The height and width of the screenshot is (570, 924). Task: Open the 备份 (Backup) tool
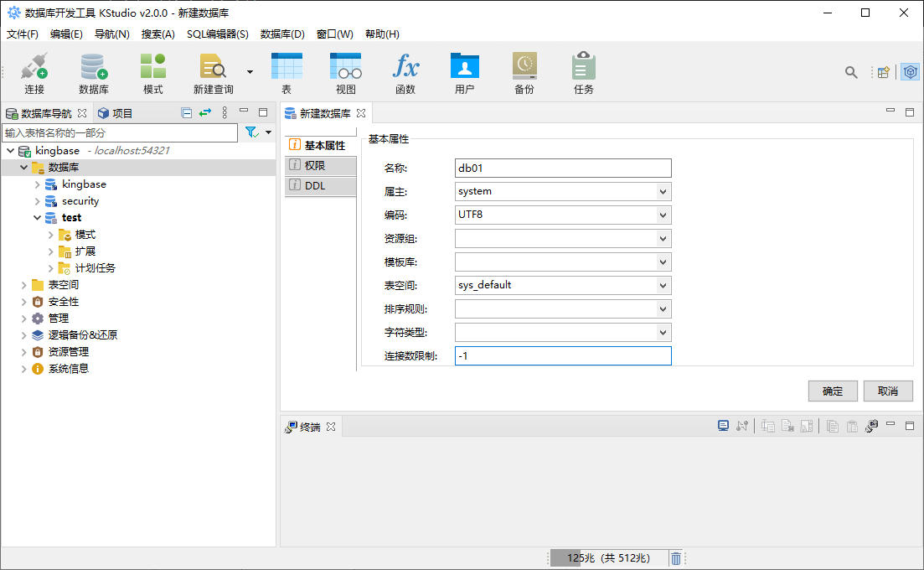pyautogui.click(x=524, y=67)
